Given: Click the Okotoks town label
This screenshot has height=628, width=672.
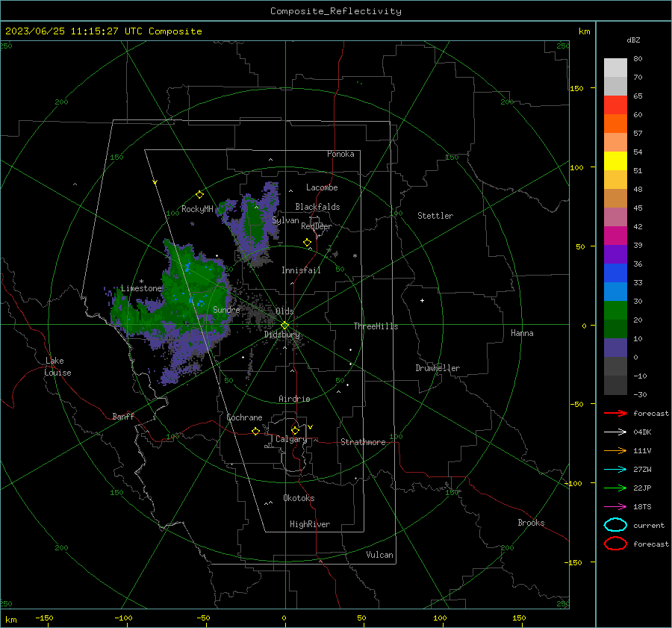Looking at the screenshot, I should click(x=299, y=498).
